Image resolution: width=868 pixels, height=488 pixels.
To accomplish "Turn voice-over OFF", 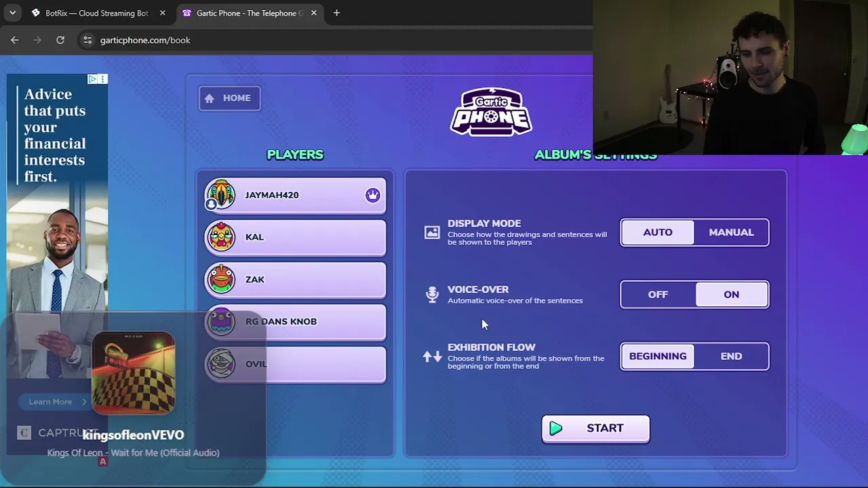I will pos(658,295).
